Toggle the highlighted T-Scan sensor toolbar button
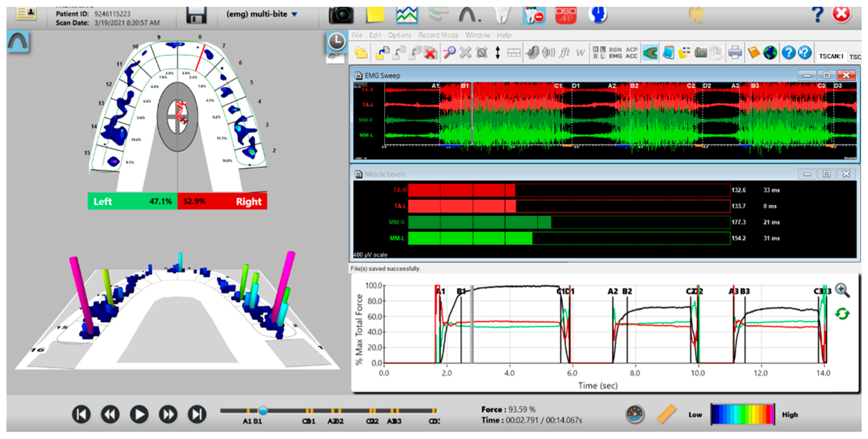The height and width of the screenshot is (439, 868). (650, 53)
